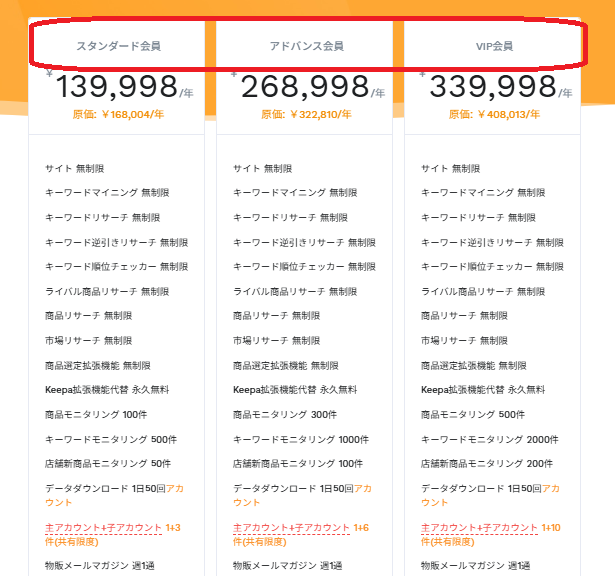The width and height of the screenshot is (615, 576).
Task: Click VIP plan キーワードモニタリング 2000件
Action: [x=489, y=440]
